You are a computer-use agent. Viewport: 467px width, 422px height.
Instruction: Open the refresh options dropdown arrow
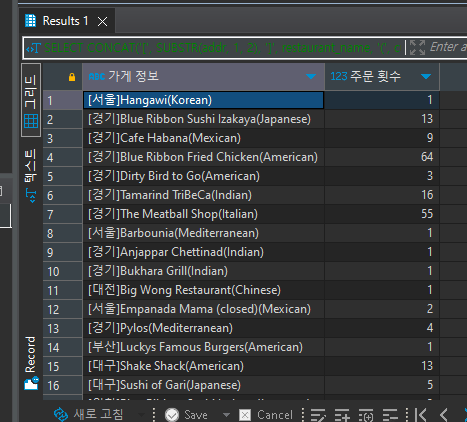141,415
